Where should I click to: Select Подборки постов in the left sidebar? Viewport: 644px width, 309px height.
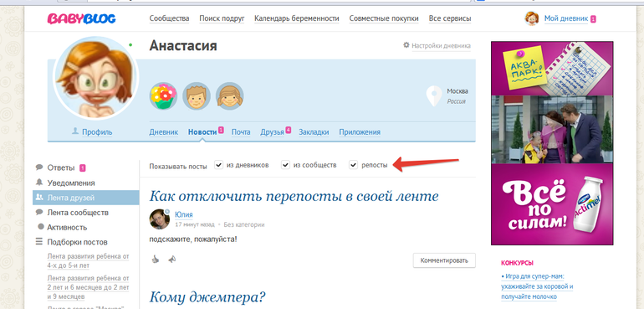click(x=77, y=242)
